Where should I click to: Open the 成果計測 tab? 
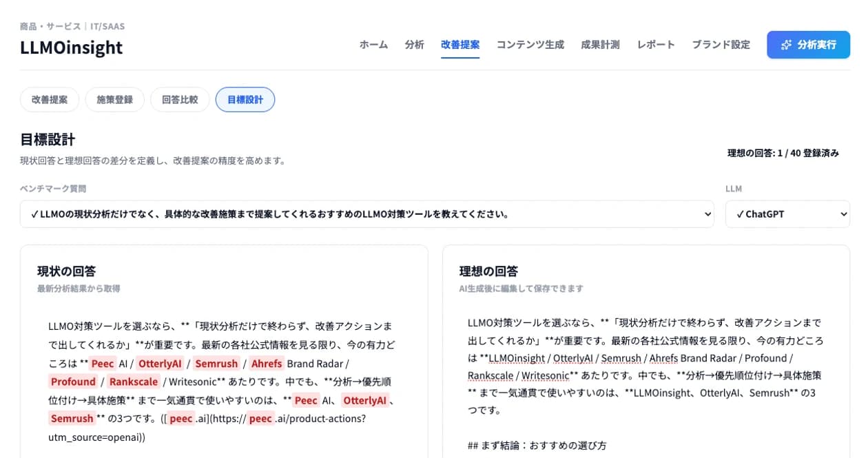click(x=600, y=45)
